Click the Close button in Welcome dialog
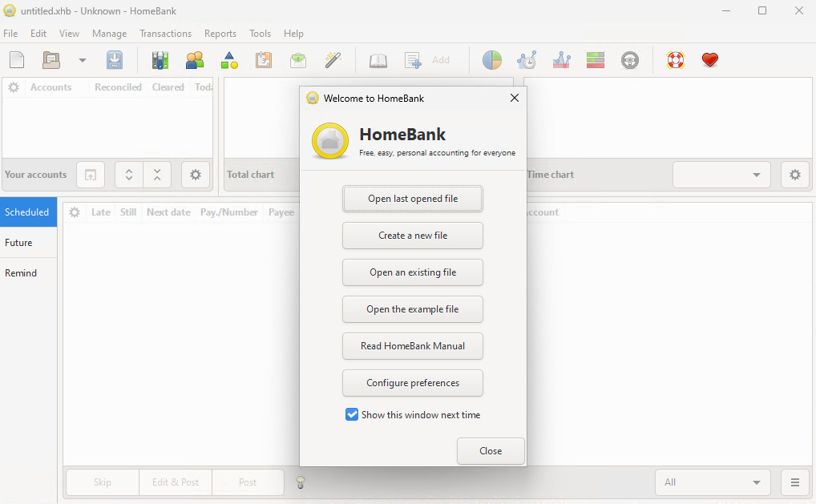The image size is (816, 504). tap(491, 451)
